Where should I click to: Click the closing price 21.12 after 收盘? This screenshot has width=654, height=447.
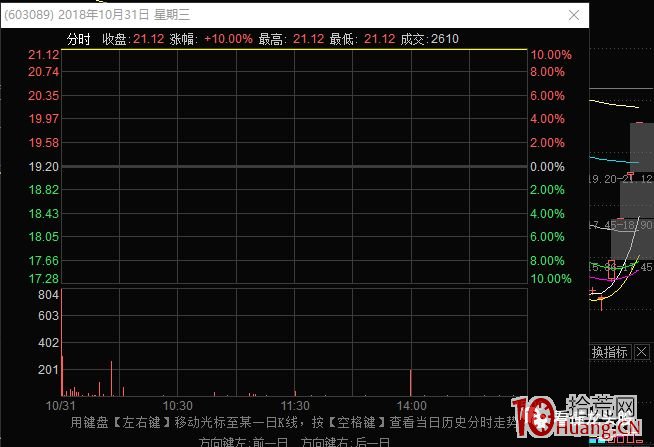(x=148, y=39)
